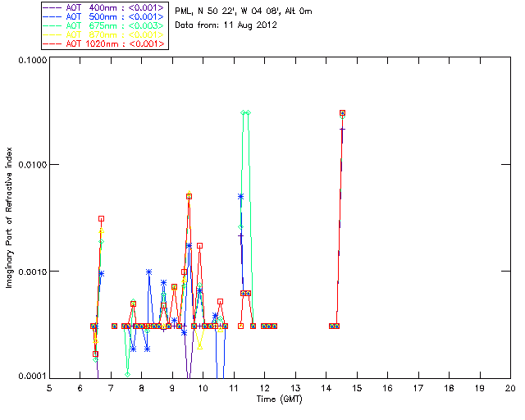Click the x-axis label 14
The image size is (525, 420).
click(x=326, y=388)
